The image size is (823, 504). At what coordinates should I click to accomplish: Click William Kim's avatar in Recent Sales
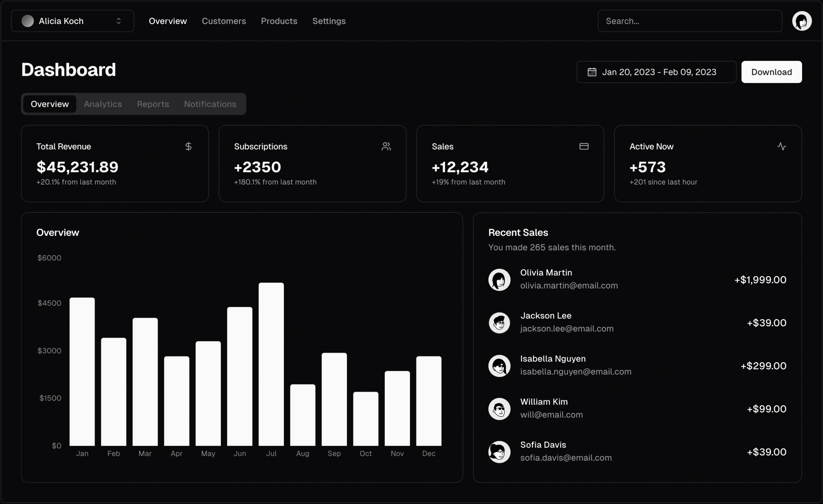(x=499, y=409)
